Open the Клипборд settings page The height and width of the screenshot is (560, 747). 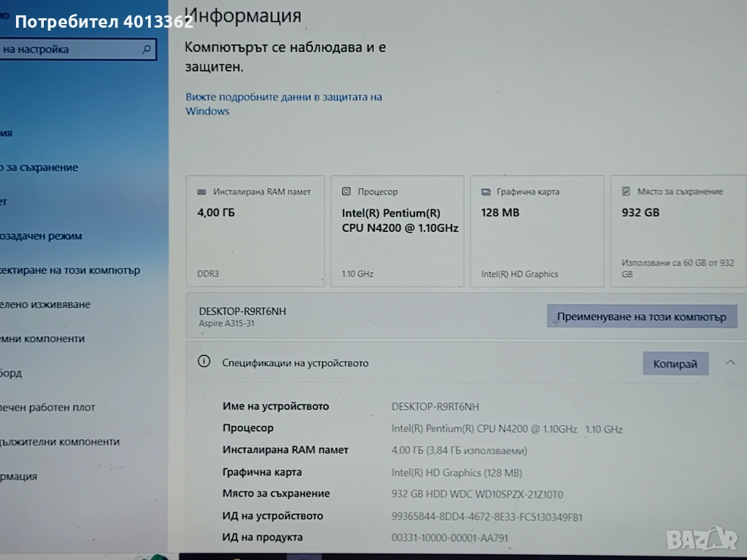click(x=12, y=373)
